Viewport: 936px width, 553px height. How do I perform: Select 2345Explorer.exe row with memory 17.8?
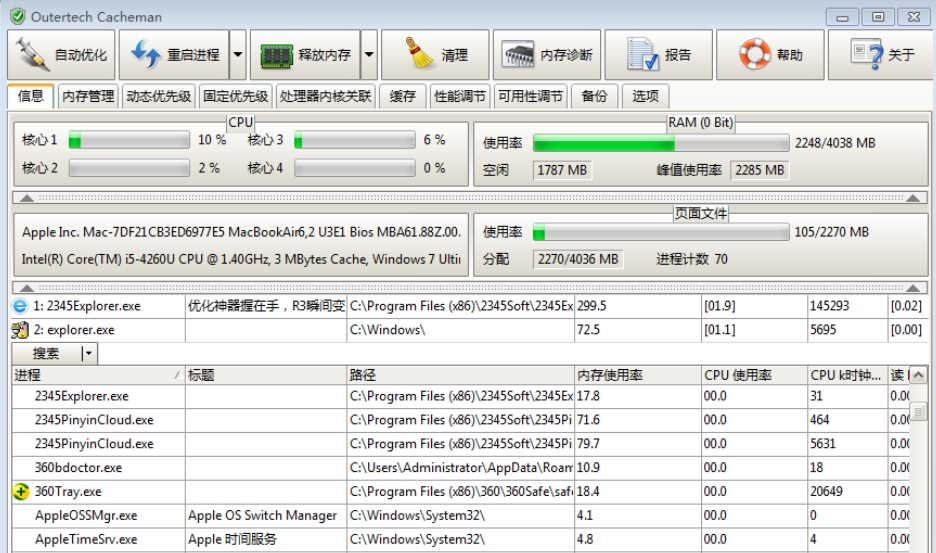(x=460, y=396)
